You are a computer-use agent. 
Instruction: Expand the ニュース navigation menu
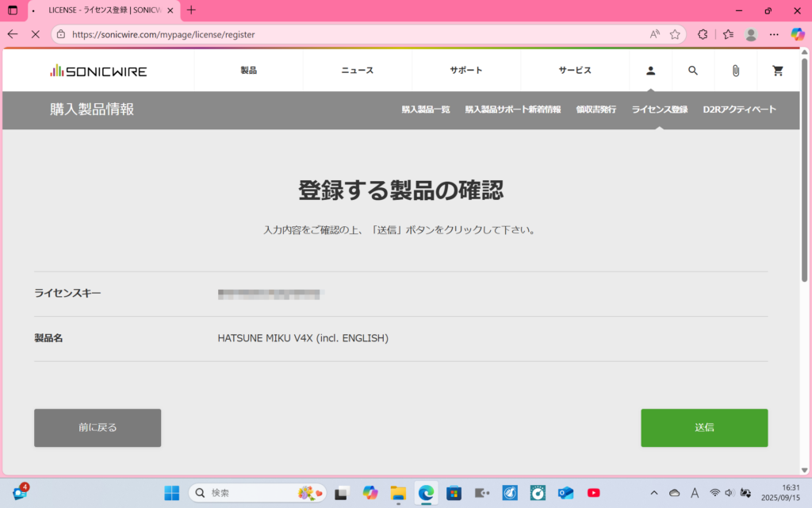pos(357,71)
